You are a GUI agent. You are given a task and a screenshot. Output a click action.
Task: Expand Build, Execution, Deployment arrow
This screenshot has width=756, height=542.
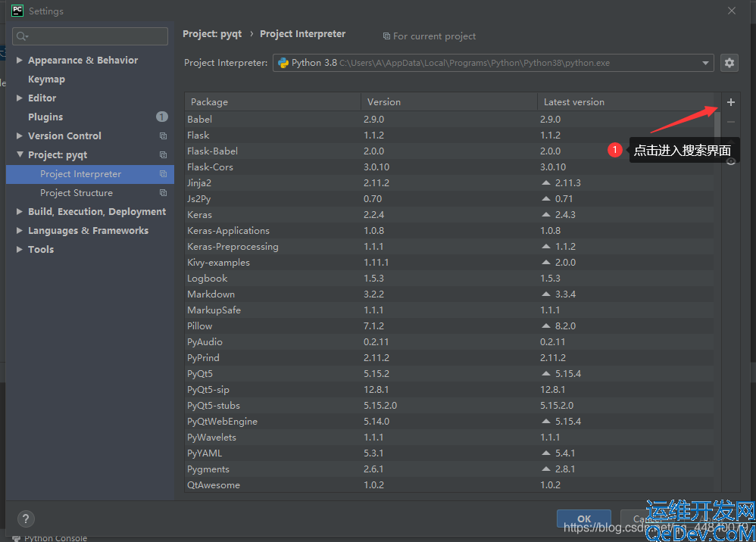tap(19, 211)
